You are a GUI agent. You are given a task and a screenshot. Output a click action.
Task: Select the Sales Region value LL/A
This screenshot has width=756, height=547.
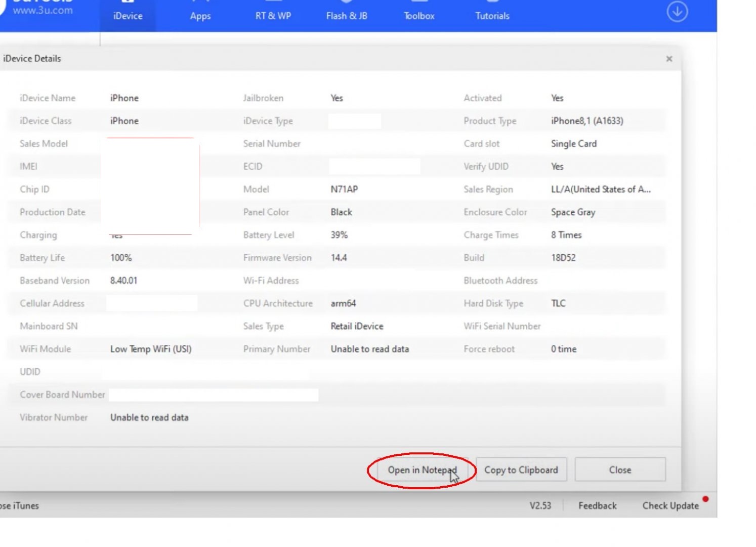601,189
